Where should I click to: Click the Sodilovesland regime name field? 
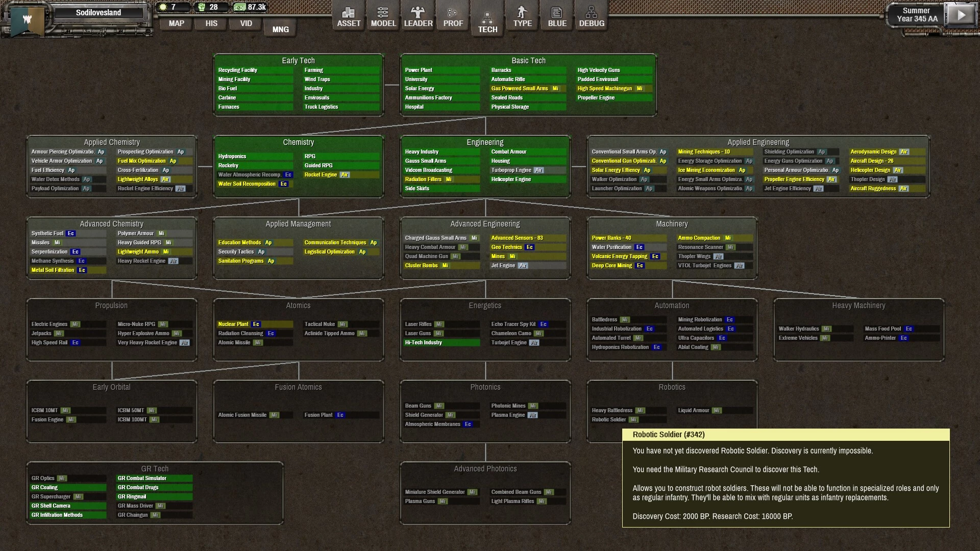tap(99, 13)
